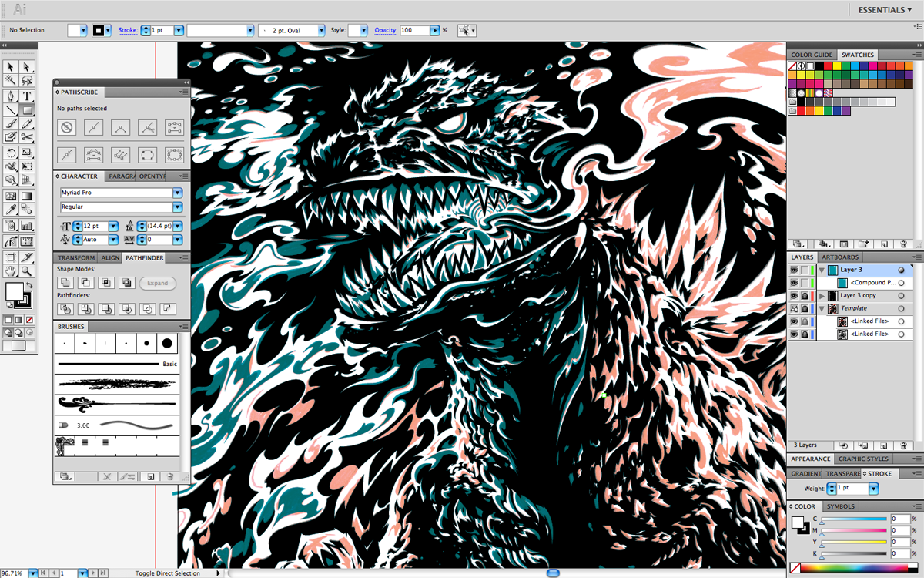Select the Rotate tool
The width and height of the screenshot is (924, 578).
pyautogui.click(x=10, y=153)
